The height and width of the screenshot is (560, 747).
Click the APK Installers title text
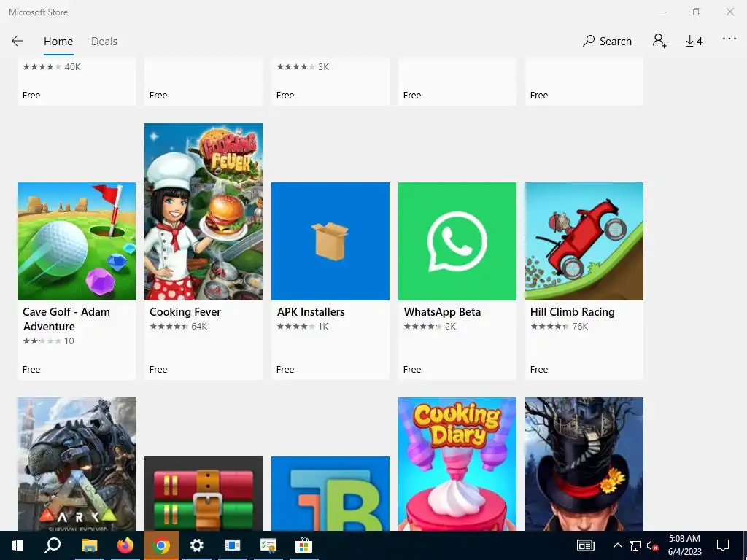(311, 312)
